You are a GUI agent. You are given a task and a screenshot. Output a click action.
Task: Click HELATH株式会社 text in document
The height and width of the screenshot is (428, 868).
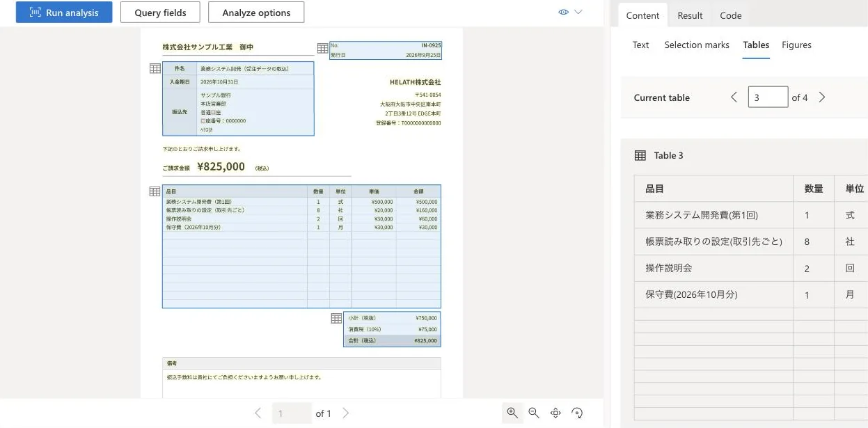click(415, 82)
